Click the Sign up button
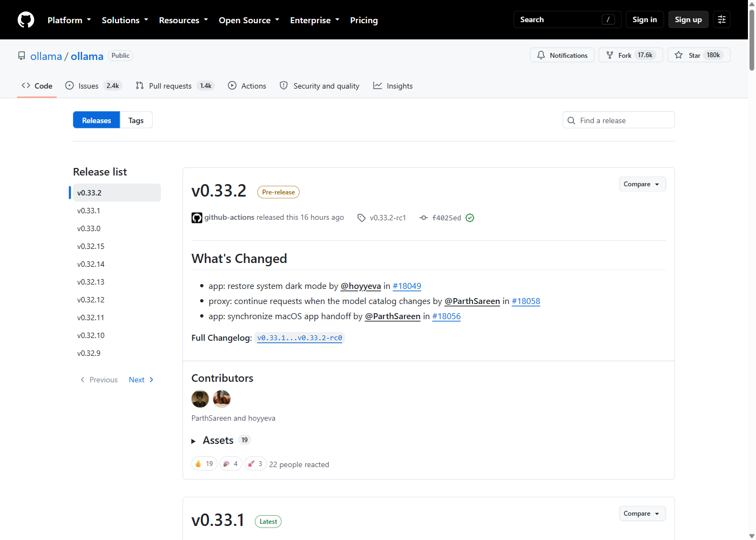Image resolution: width=756 pixels, height=540 pixels. tap(688, 19)
